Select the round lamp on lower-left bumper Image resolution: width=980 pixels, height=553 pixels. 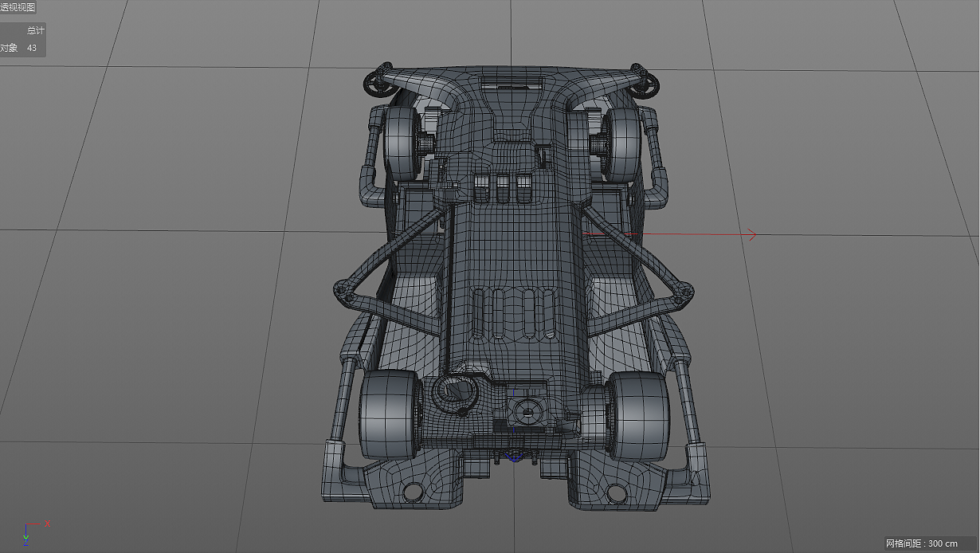tap(413, 491)
